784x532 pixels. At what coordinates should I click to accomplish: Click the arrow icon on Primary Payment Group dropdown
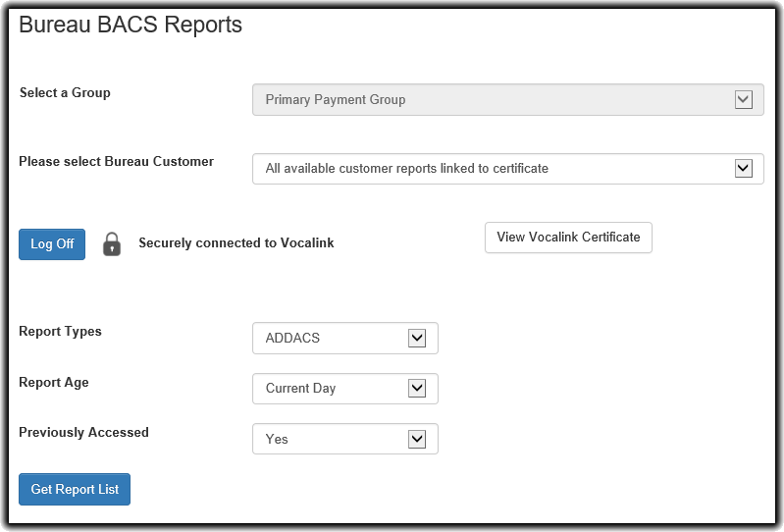coord(743,99)
